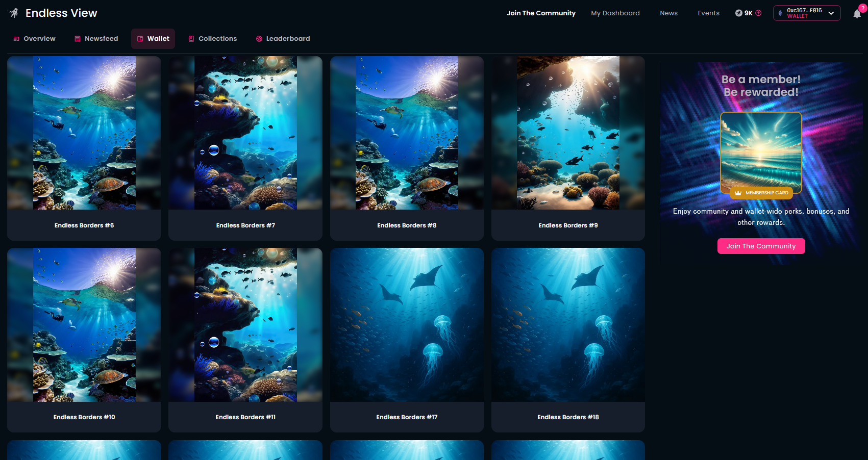Image resolution: width=868 pixels, height=460 pixels.
Task: Click the astronaut token coin icon
Action: point(738,13)
